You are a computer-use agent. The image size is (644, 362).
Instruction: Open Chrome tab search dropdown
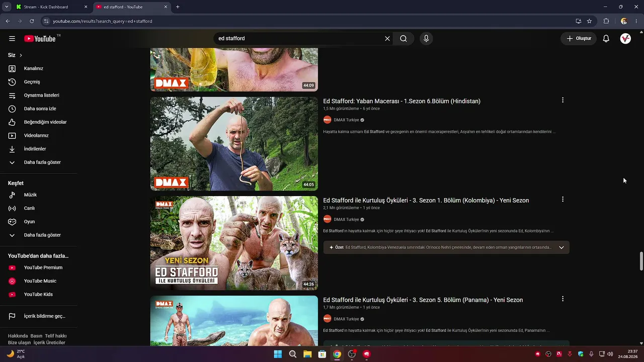pos(7,7)
